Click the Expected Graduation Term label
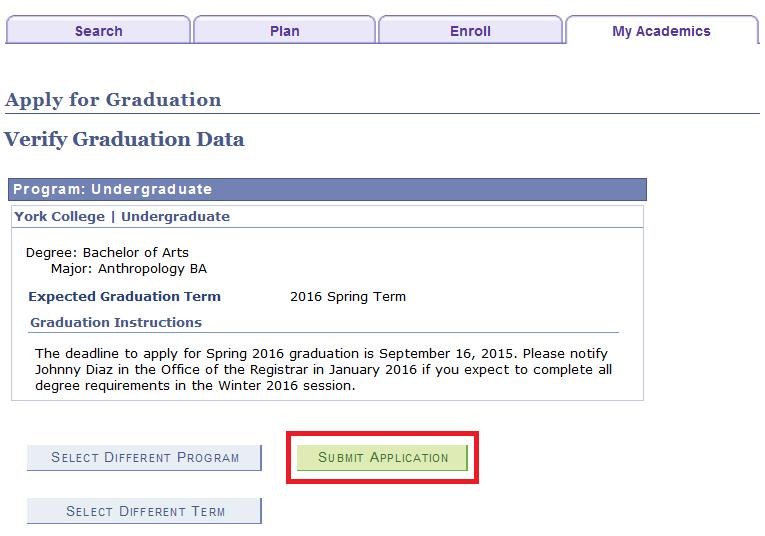This screenshot has height=536, width=765. (x=124, y=297)
